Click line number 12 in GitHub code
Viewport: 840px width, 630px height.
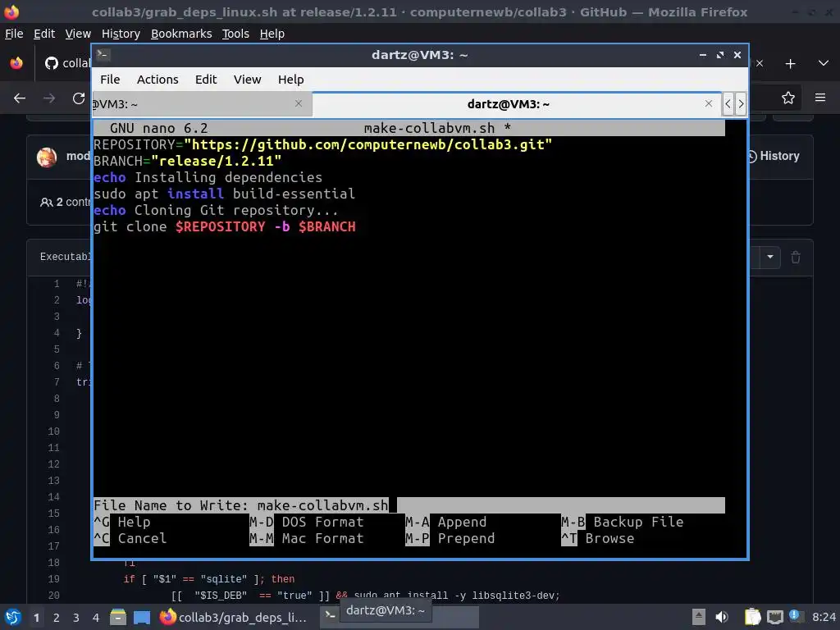click(x=53, y=464)
